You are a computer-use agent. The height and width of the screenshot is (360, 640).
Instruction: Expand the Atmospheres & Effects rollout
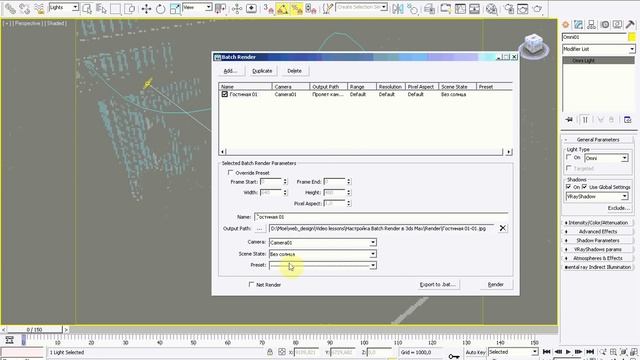pos(598,258)
